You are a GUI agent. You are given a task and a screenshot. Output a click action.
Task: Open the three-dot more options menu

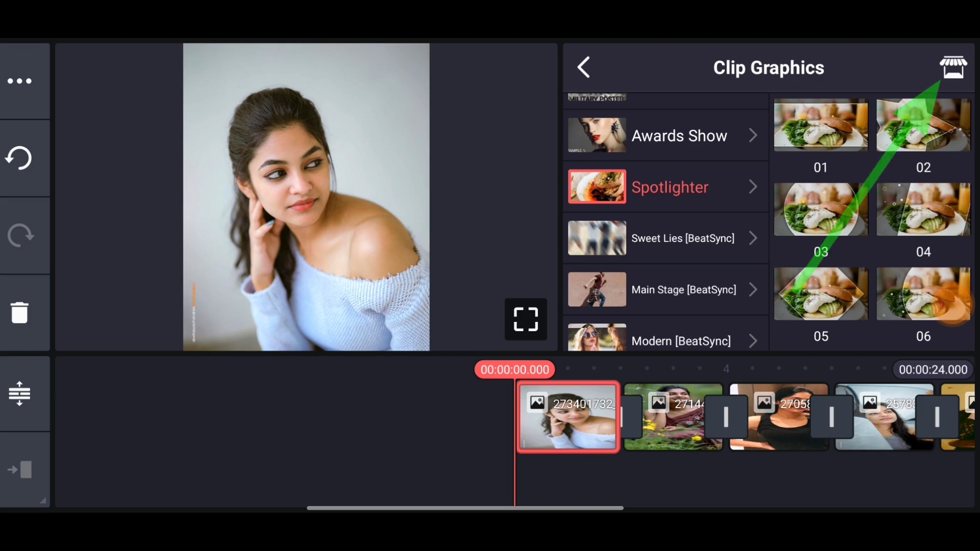[20, 81]
